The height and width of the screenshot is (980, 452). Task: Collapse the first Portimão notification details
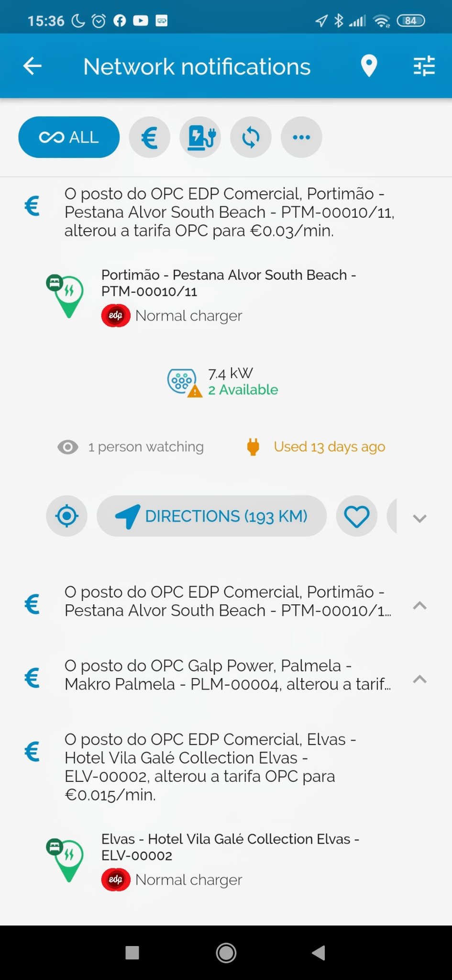419,518
